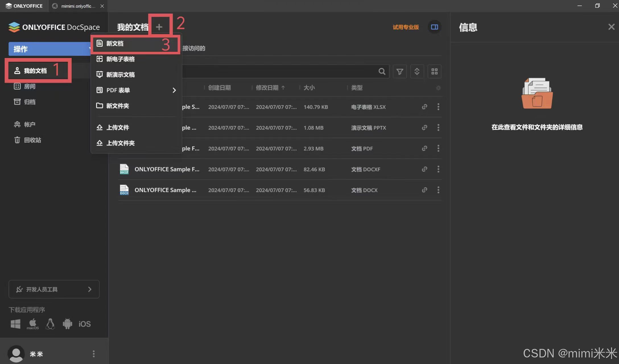Screen dimensions: 619x364
Task: Open 帐户 in the sidebar
Action: tap(25, 124)
